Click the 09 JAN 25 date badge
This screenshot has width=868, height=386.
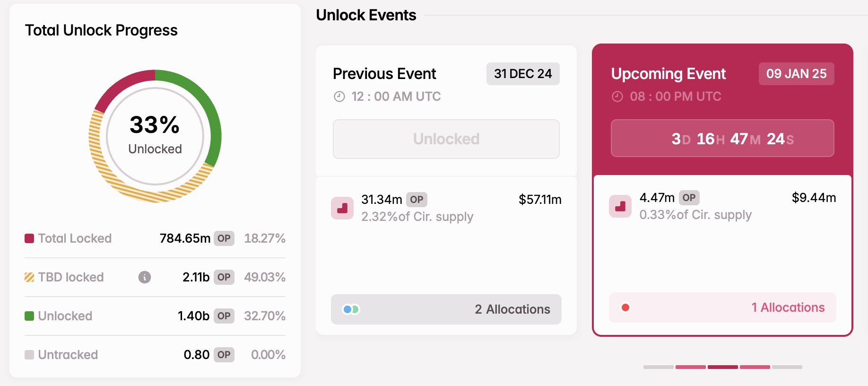797,74
